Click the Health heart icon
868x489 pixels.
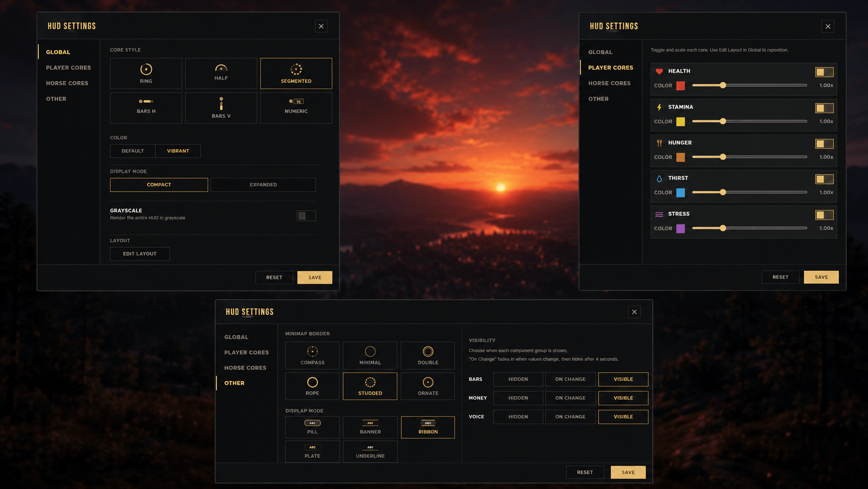659,71
